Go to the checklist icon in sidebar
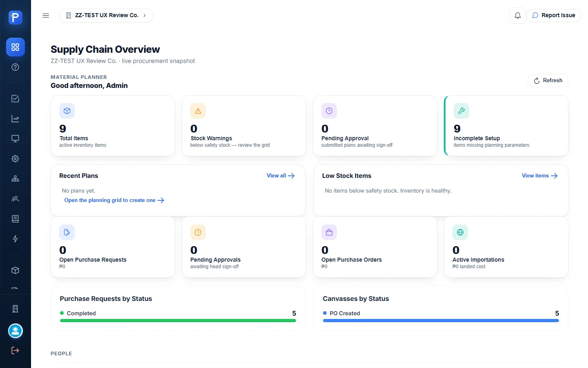The image size is (588, 368). (x=16, y=99)
